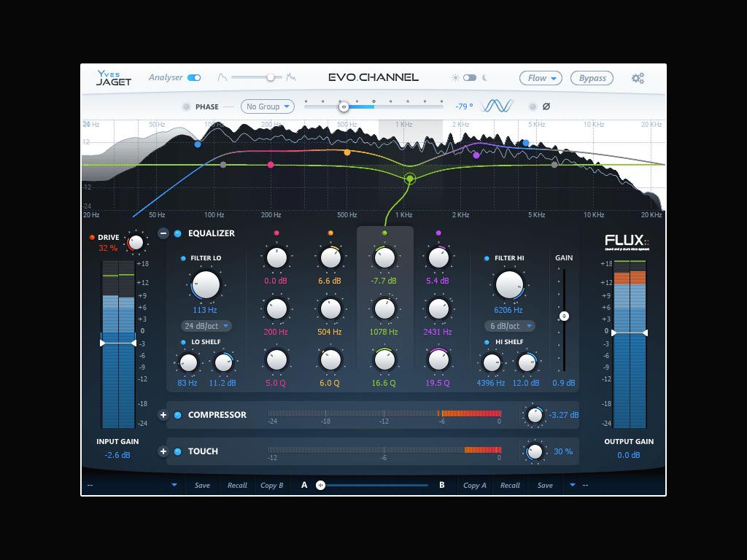This screenshot has height=560, width=747.
Task: Click the TOUCH amount knob
Action: tap(535, 451)
